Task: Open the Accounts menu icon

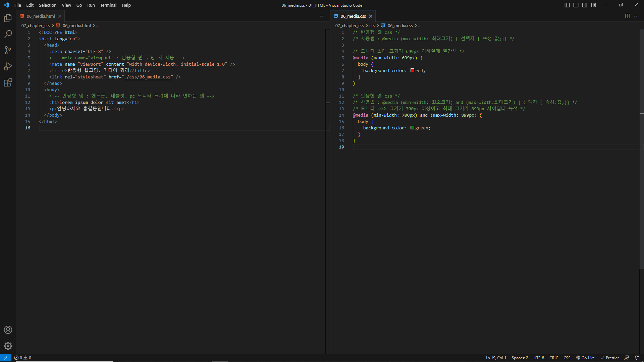Action: click(x=8, y=330)
